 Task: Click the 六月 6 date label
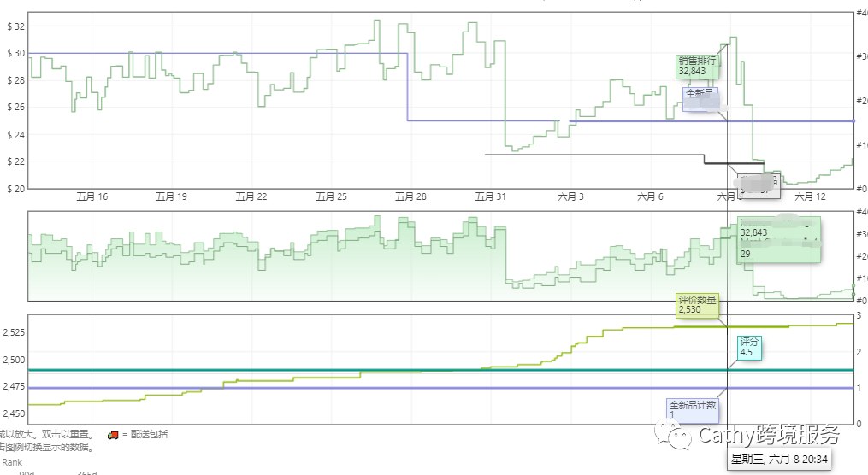pyautogui.click(x=650, y=196)
